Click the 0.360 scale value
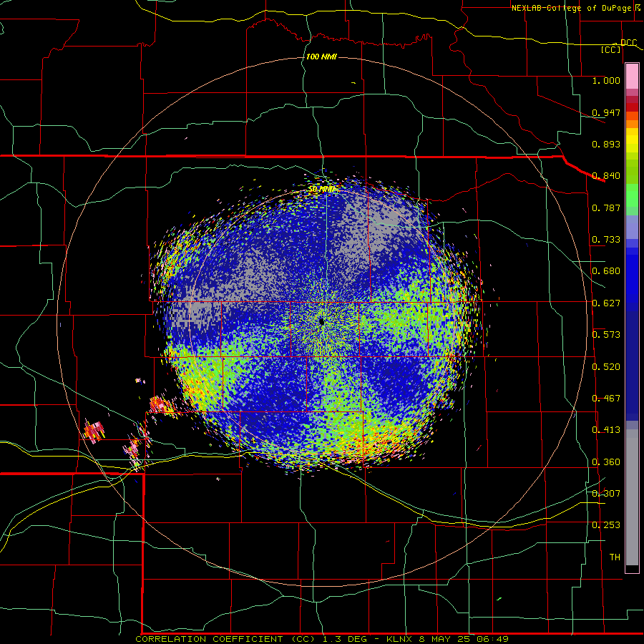The height and width of the screenshot is (644, 644). coord(606,462)
